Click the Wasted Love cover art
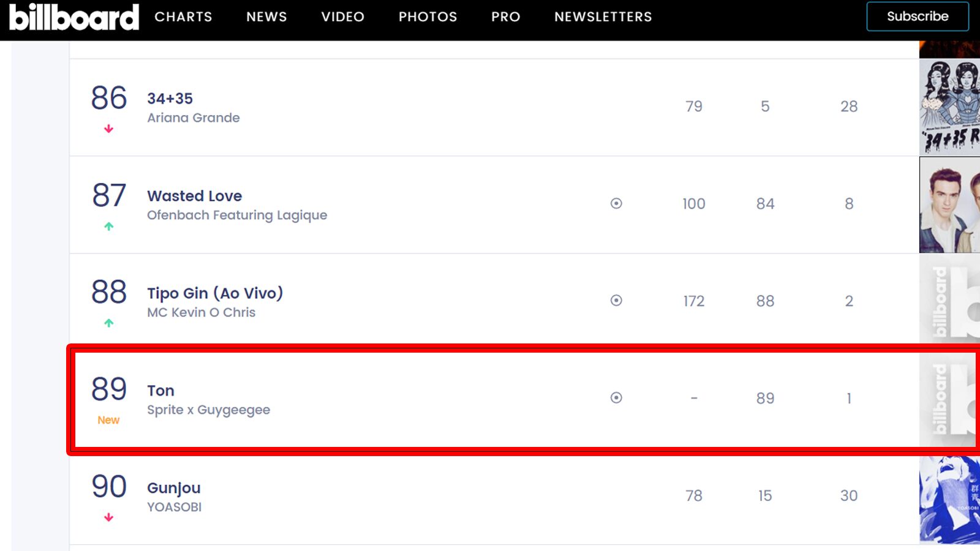980x551 pixels. tap(949, 205)
